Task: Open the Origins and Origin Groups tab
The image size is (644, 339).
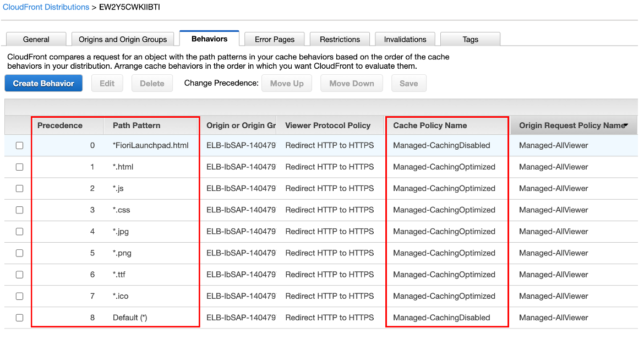Action: 123,40
